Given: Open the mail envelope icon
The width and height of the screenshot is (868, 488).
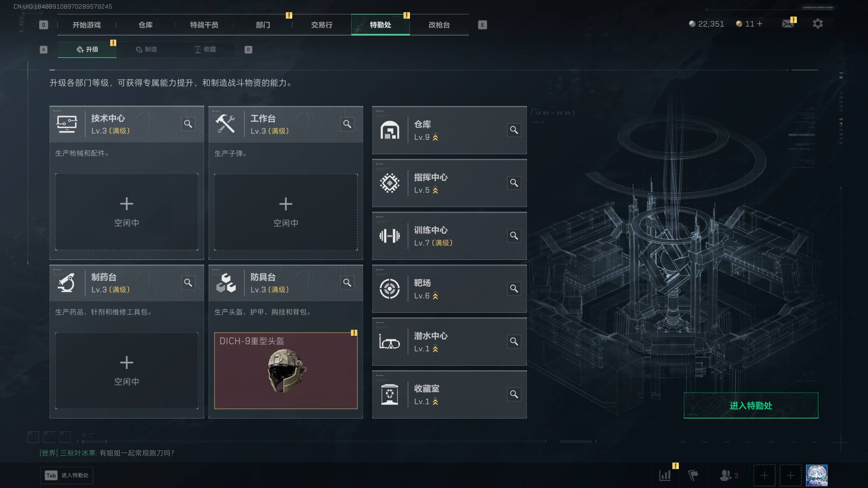Looking at the screenshot, I should 788,24.
